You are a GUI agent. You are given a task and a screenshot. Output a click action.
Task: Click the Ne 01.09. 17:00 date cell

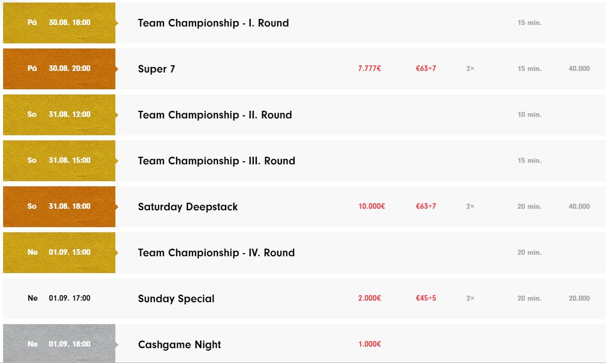(59, 298)
